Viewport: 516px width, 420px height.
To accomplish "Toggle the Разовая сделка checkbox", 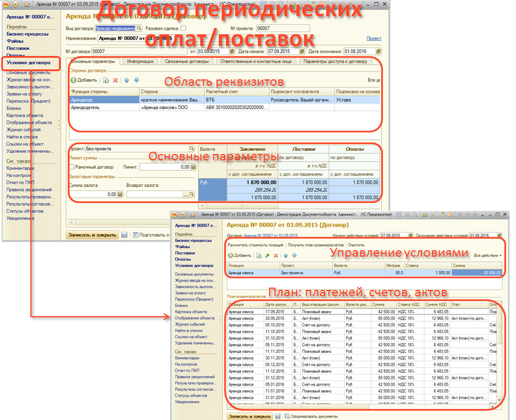I will 183,27.
